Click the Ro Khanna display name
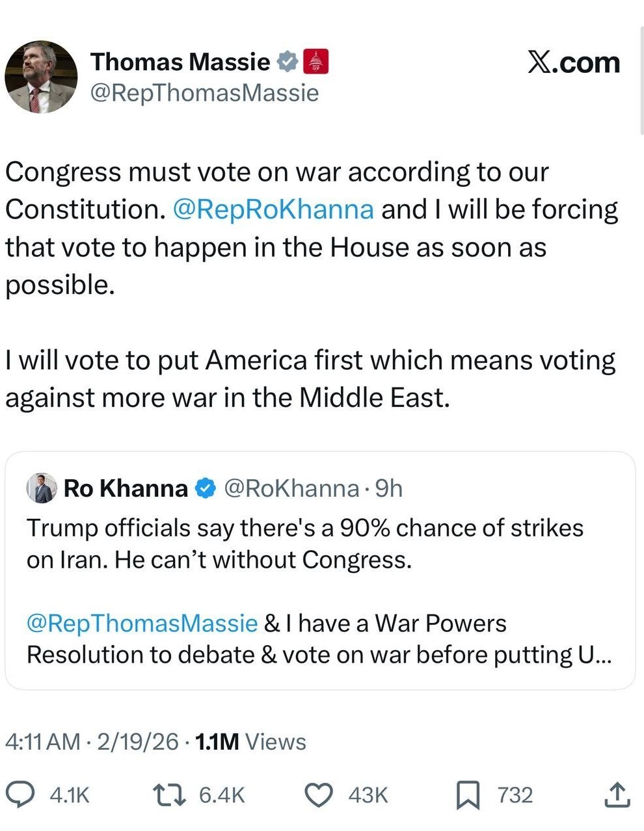The width and height of the screenshot is (644, 831). [x=126, y=488]
